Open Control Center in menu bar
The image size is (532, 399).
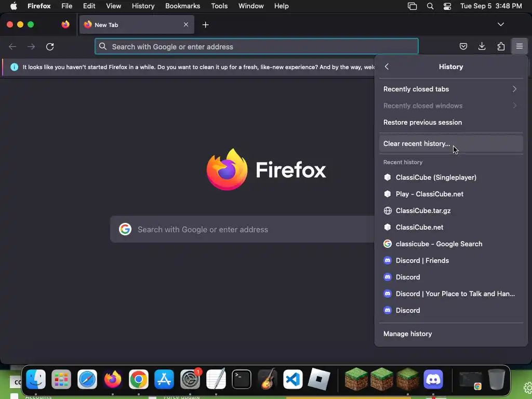(x=447, y=6)
